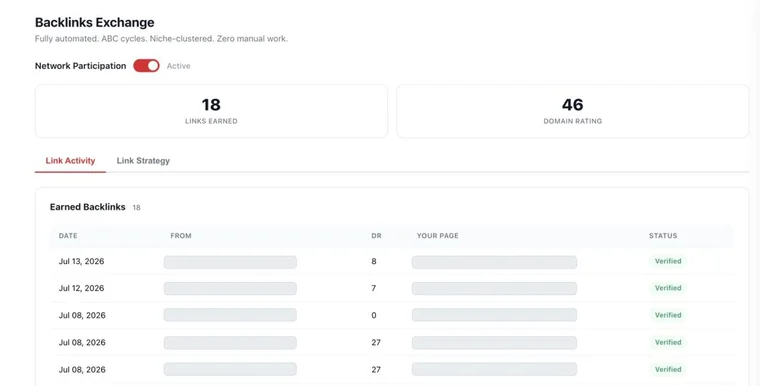Click the DR column header
The width and height of the screenshot is (760, 386).
376,236
